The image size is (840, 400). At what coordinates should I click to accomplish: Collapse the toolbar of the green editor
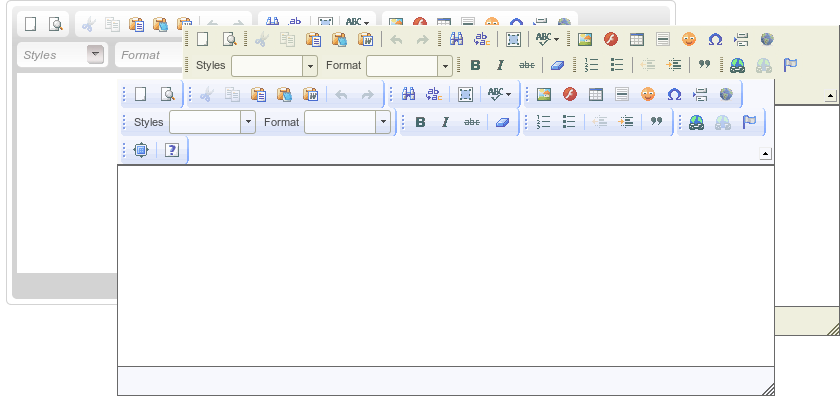point(830,97)
